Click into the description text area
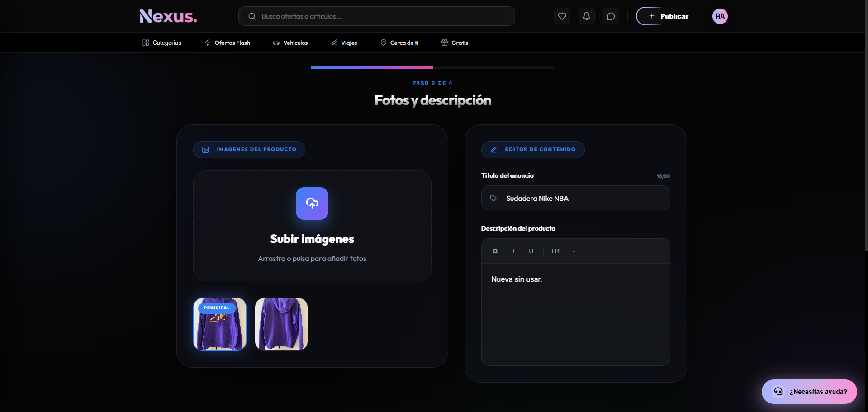This screenshot has width=868, height=412. [575, 314]
